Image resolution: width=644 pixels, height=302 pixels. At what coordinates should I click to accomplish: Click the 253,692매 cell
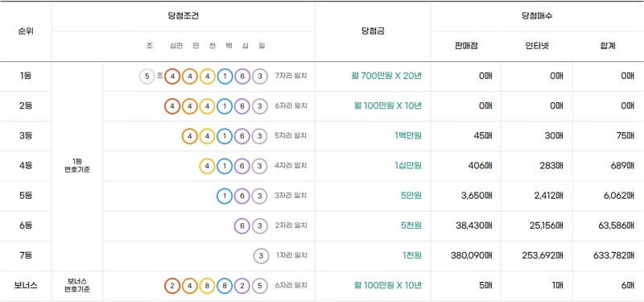[543, 255]
